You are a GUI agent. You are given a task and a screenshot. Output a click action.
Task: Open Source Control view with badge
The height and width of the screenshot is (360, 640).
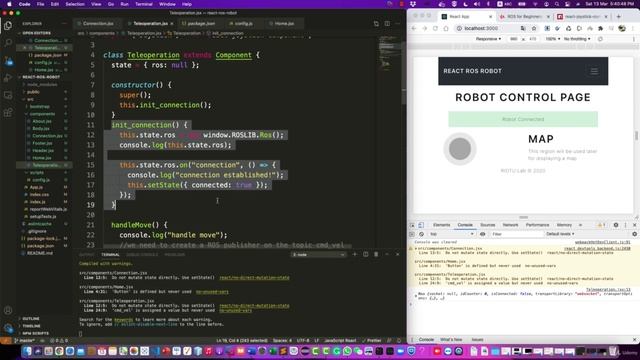click(8, 60)
